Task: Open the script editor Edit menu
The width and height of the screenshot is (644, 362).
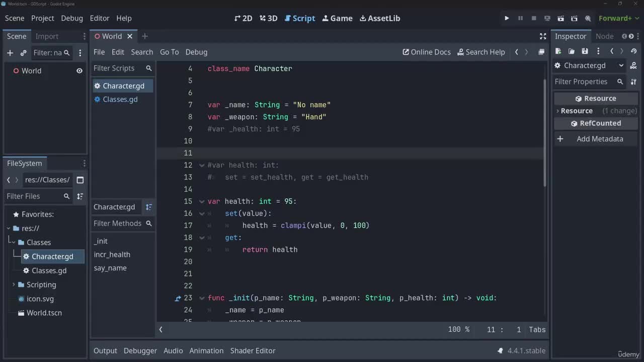Action: 118,52
